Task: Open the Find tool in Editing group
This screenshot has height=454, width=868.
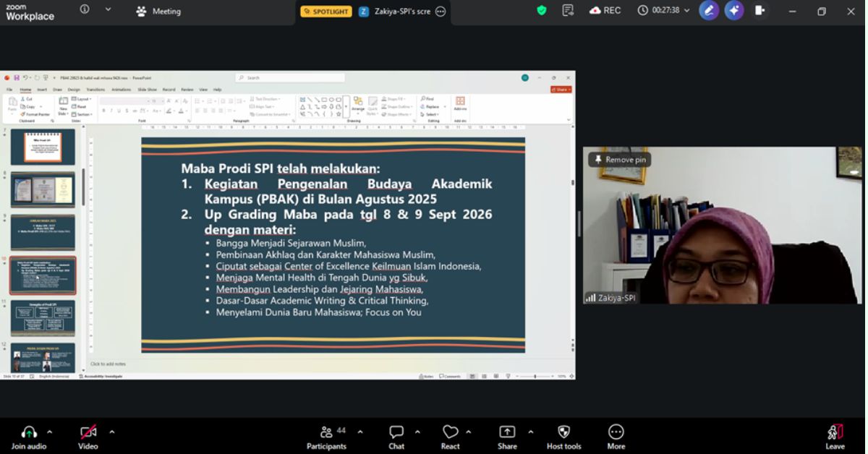Action: point(428,99)
